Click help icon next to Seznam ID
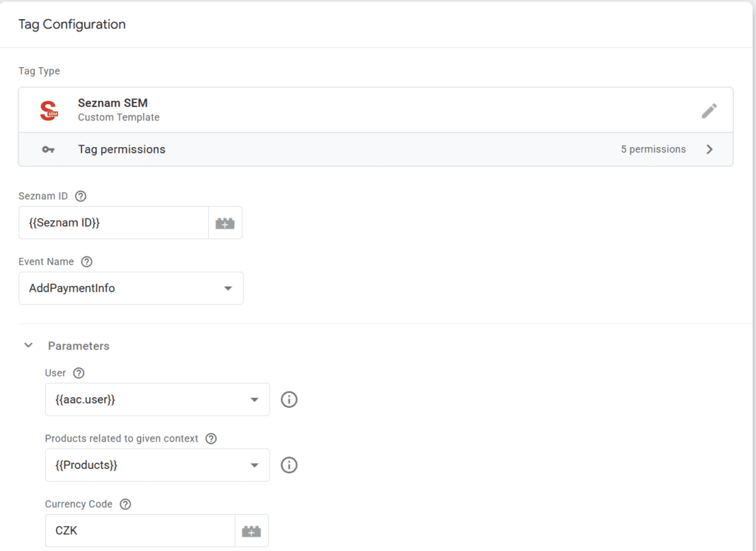756x551 pixels. pyautogui.click(x=81, y=196)
